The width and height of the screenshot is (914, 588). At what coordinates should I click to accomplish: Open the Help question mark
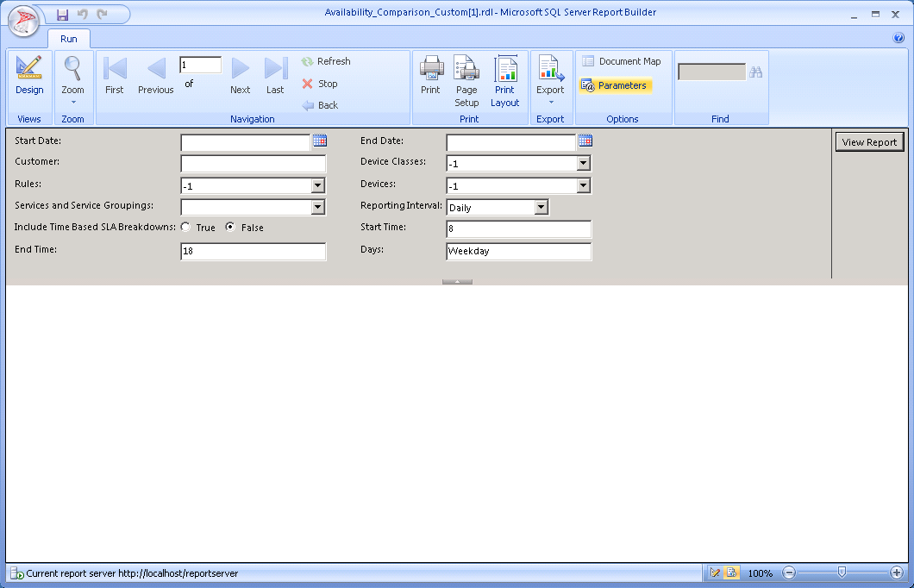pyautogui.click(x=898, y=38)
